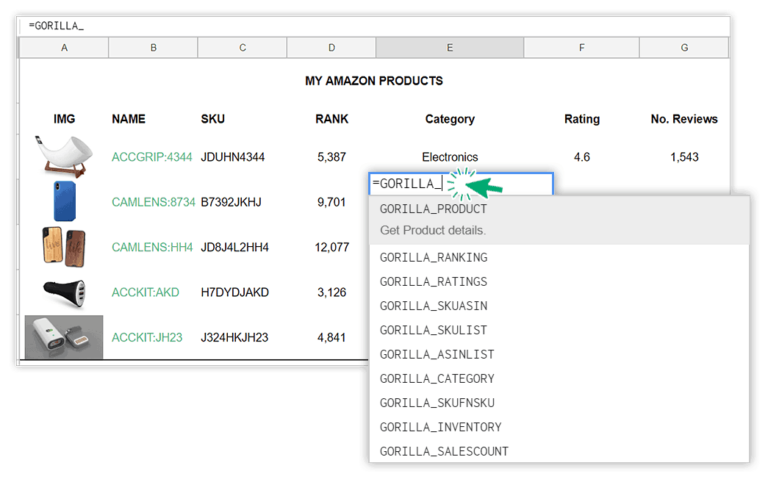Select column G header

pyautogui.click(x=684, y=48)
